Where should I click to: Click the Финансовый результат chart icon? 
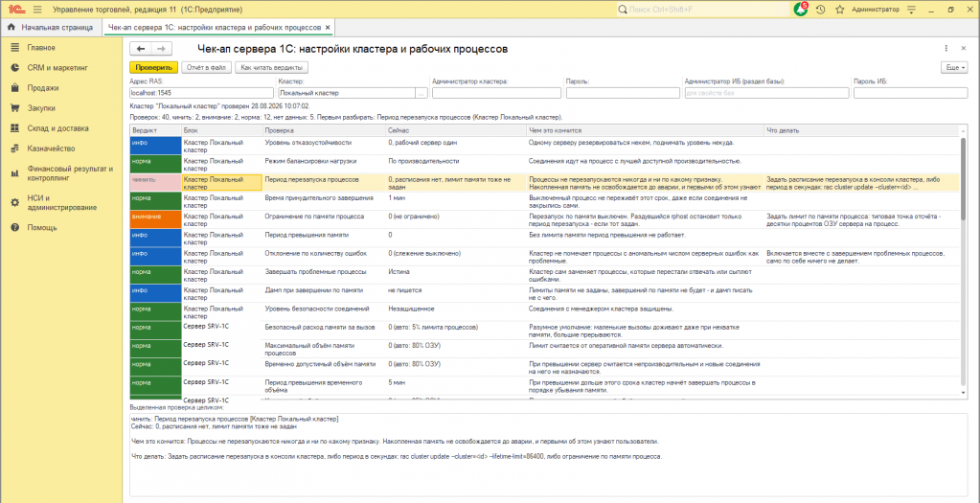pos(13,173)
